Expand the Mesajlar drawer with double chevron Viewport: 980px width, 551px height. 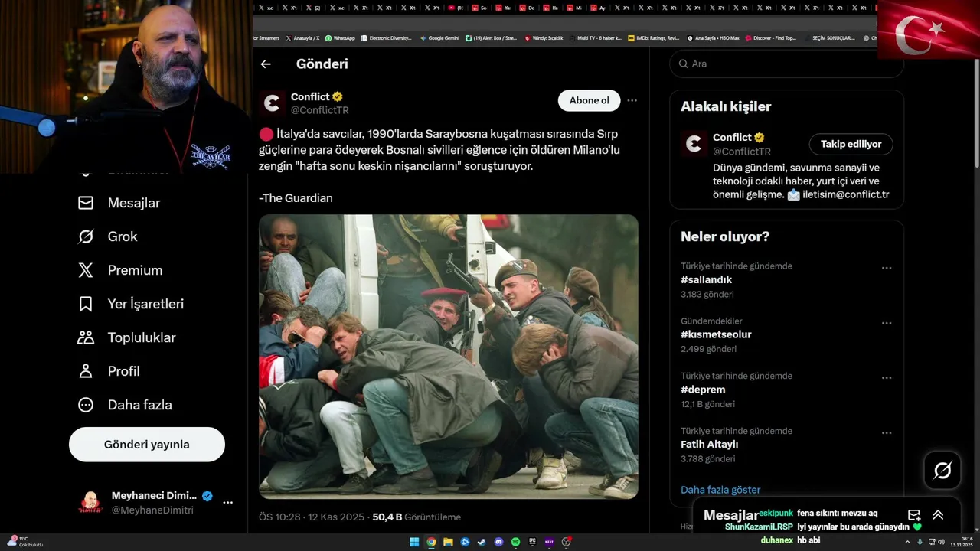[x=938, y=515]
